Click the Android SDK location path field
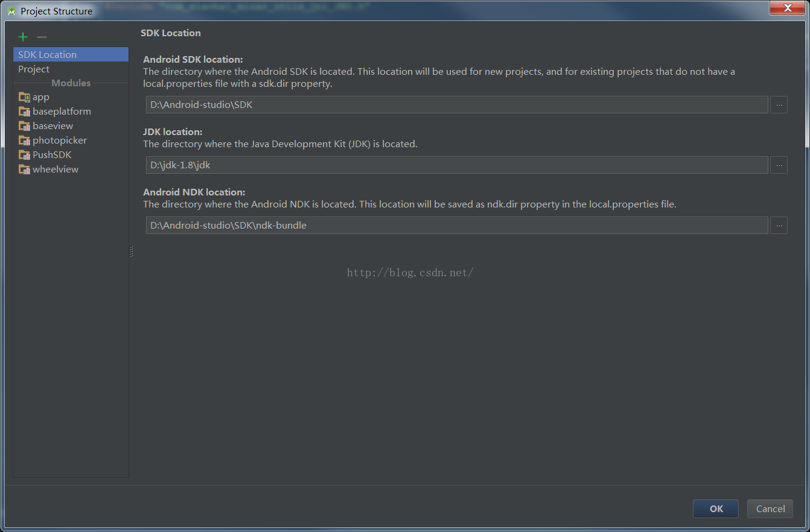This screenshot has width=810, height=532. pos(456,105)
